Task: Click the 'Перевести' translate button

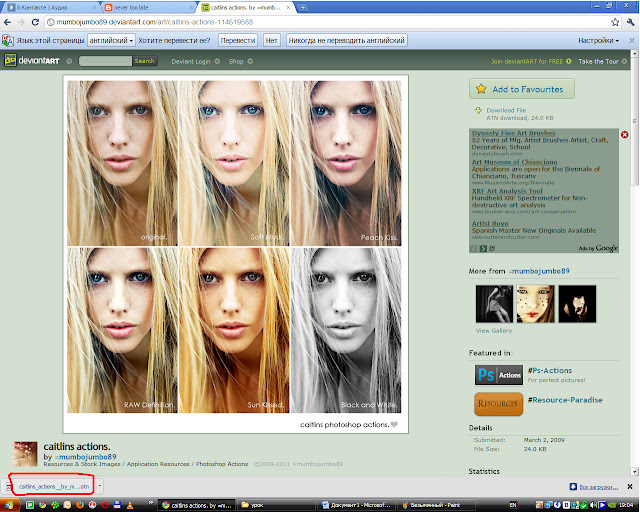Action: [238, 40]
